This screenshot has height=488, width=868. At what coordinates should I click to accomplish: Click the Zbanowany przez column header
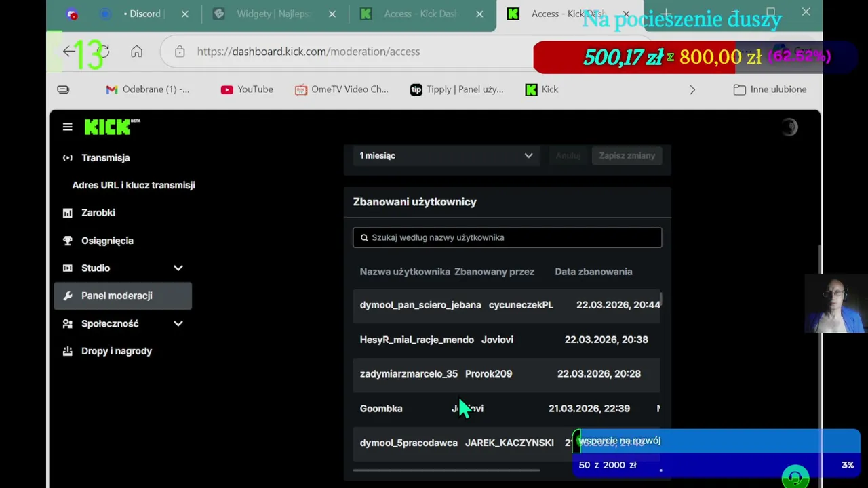(x=494, y=272)
